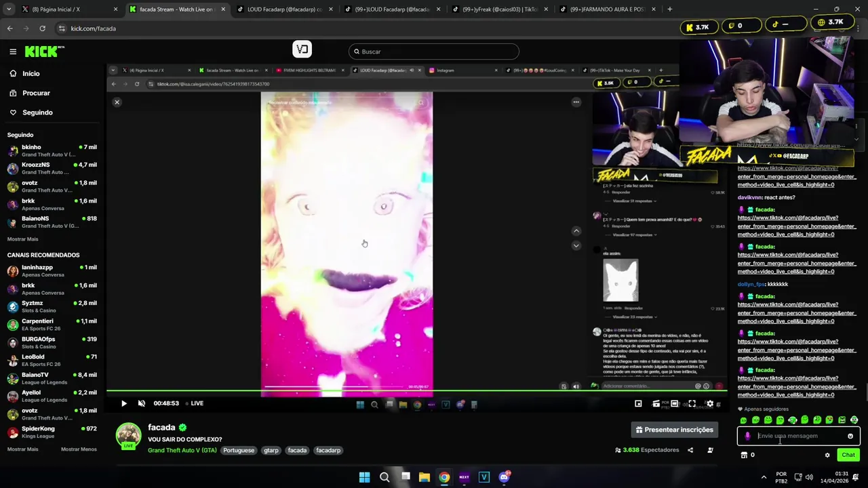Unmute the stream via the speaker icon
868x488 pixels.
(142, 403)
